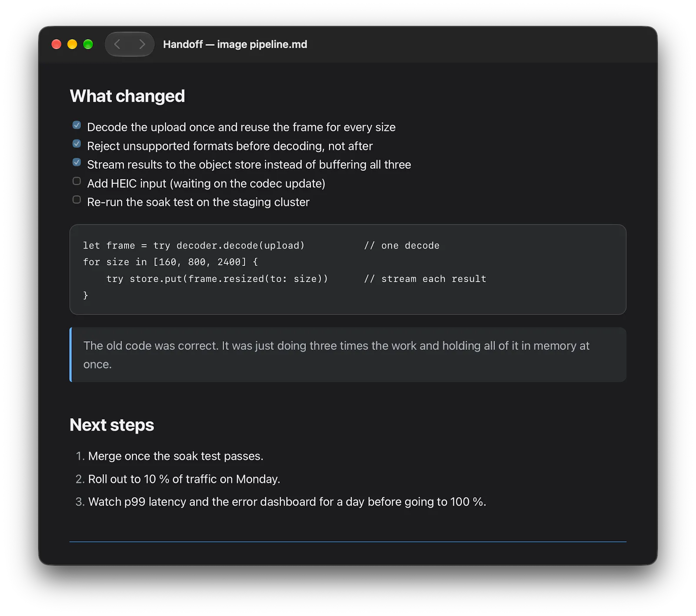This screenshot has height=616, width=696.
Task: Click the closing brace of the code block
Action: 86,296
